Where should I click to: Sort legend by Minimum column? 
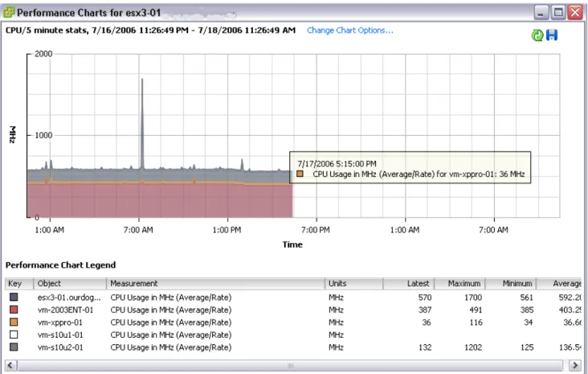tap(511, 283)
